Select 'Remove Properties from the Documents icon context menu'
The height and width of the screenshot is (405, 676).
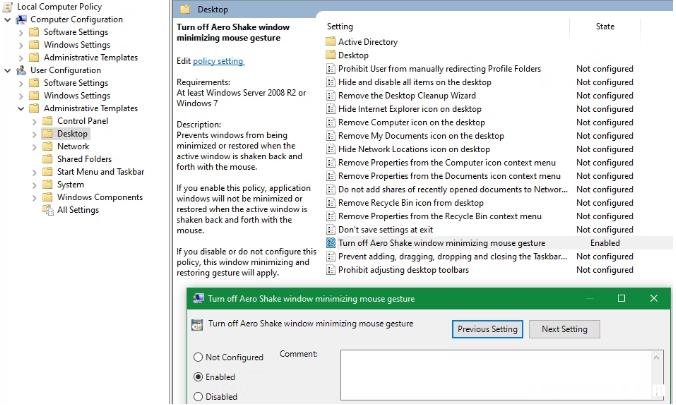tap(449, 176)
